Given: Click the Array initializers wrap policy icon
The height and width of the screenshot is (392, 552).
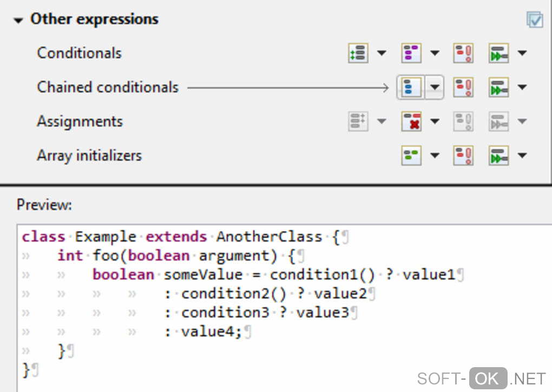Looking at the screenshot, I should click(411, 155).
